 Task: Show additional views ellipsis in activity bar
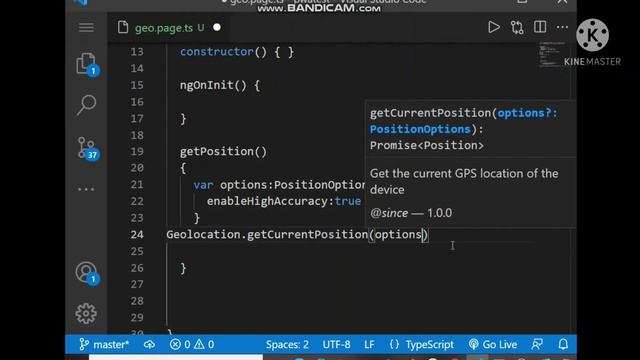[x=86, y=189]
